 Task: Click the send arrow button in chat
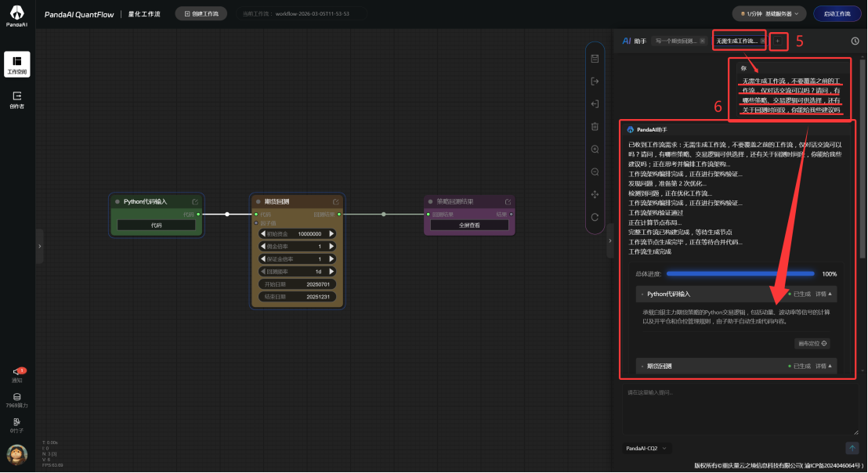click(x=852, y=448)
